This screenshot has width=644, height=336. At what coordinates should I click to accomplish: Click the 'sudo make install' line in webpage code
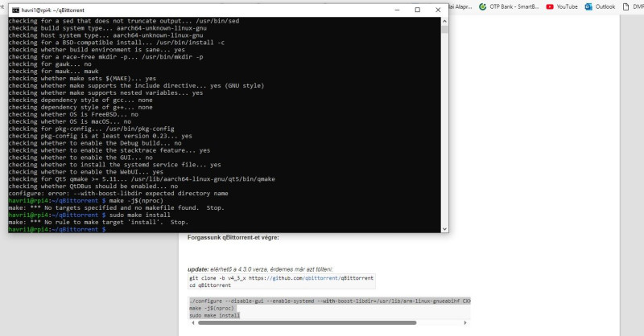214,315
